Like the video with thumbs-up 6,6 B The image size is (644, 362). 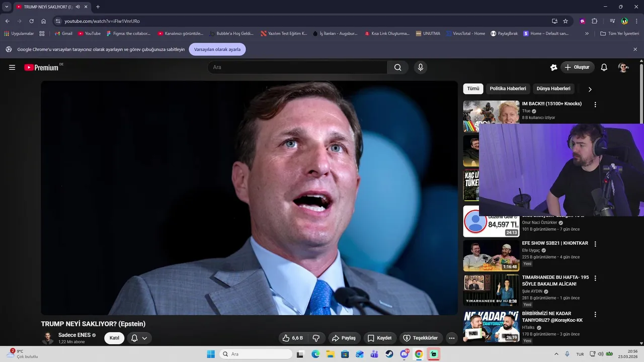293,338
